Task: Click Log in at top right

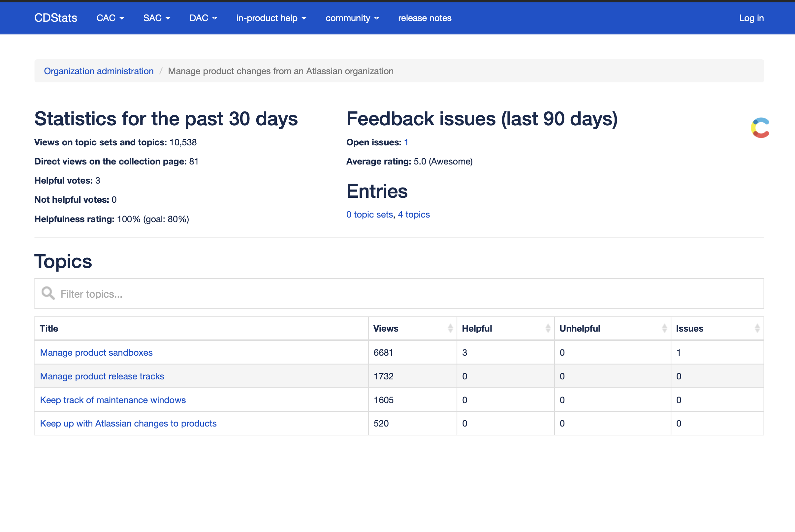Action: click(751, 18)
